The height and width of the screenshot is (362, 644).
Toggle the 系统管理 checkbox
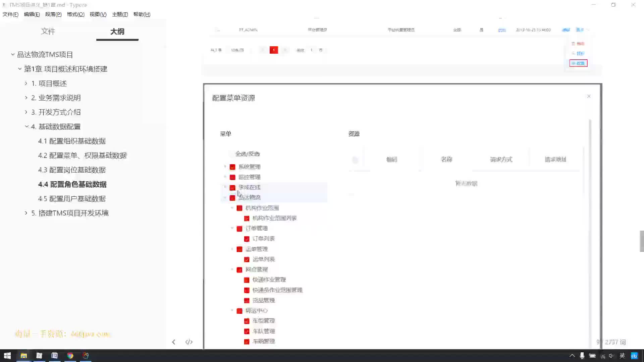pos(232,167)
